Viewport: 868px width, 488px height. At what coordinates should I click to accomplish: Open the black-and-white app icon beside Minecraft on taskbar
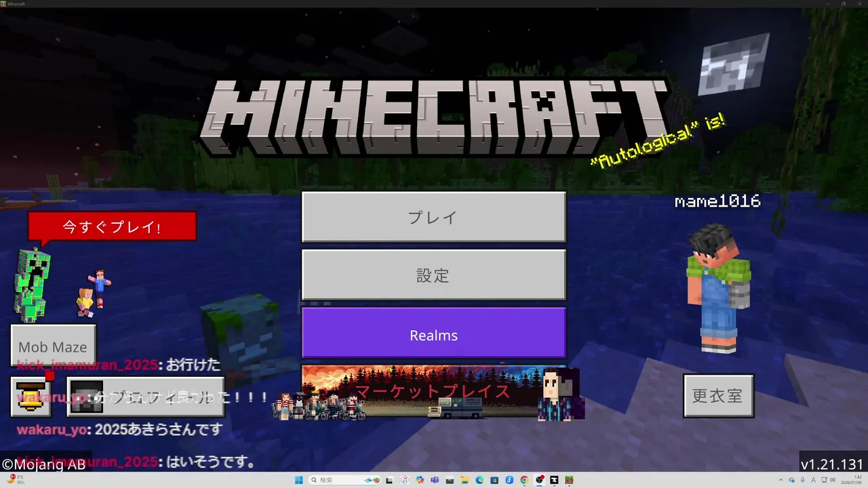[554, 480]
